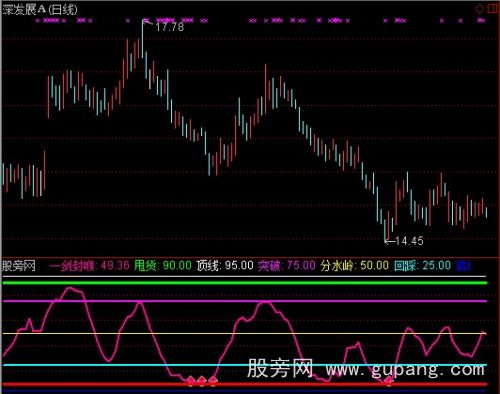Click the 股旁网 indicator name in sub-panel header

19,266
